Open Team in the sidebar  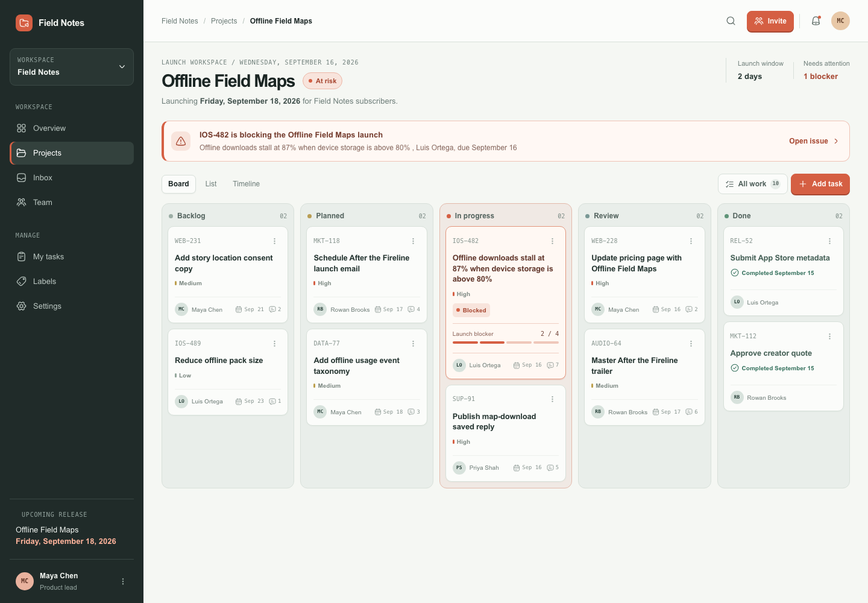72,203
